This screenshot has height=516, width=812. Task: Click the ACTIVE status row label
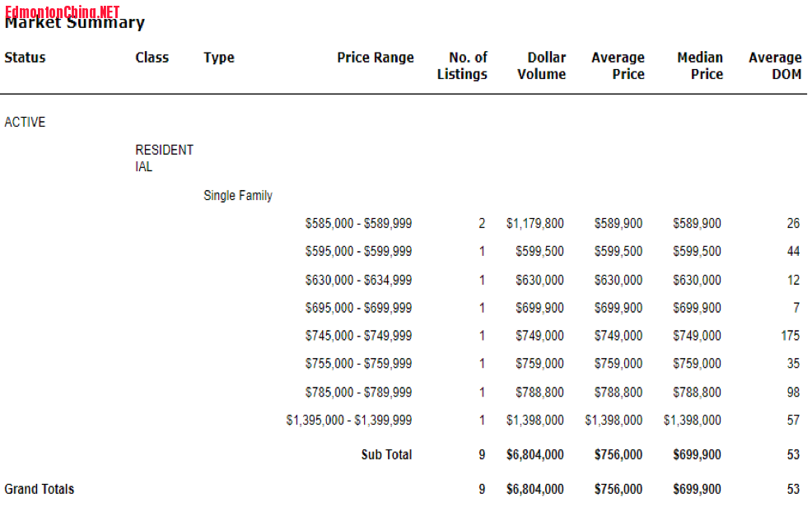pos(25,123)
